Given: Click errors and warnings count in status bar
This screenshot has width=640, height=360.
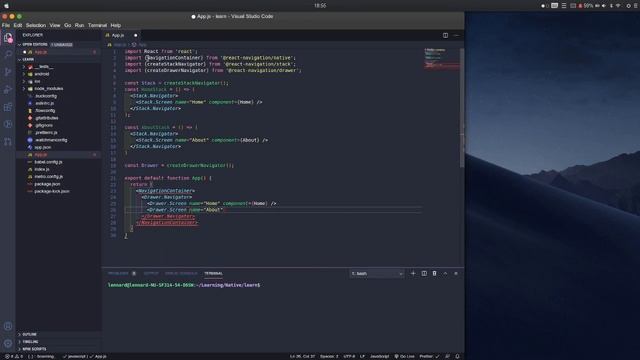Looking at the screenshot, I should pos(14,356).
